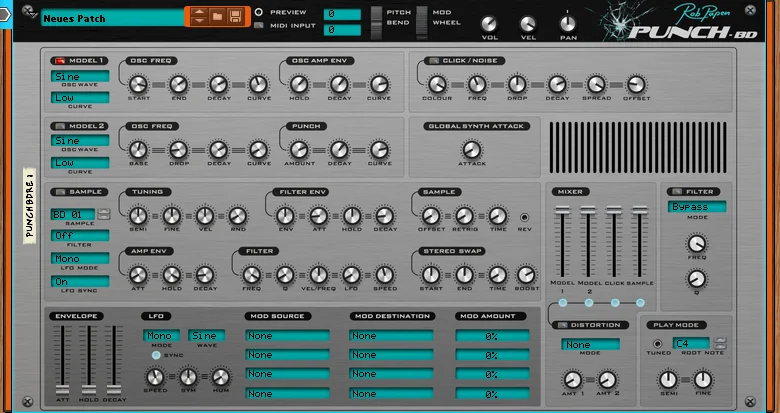Viewport: 780px width, 413px height.
Task: Toggle the Tuned play mode button
Action: [658, 344]
